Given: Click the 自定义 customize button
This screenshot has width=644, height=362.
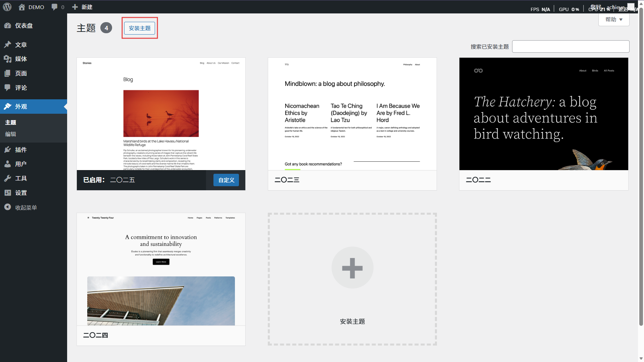Looking at the screenshot, I should click(226, 180).
